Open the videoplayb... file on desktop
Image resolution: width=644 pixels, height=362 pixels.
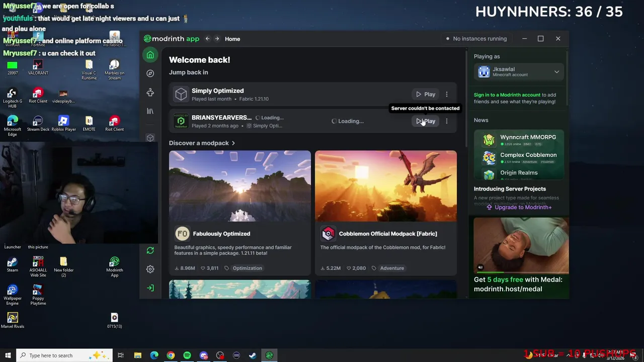coord(63,96)
